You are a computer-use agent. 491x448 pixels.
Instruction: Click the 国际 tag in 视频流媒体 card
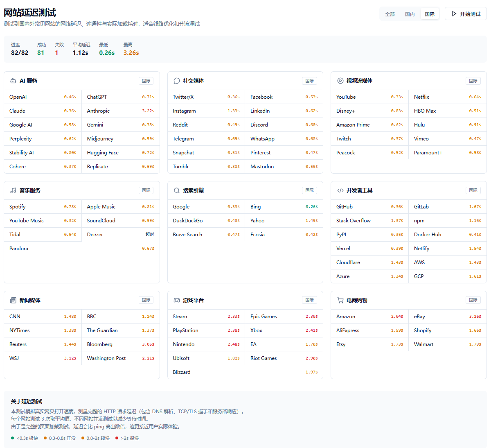tap(473, 81)
